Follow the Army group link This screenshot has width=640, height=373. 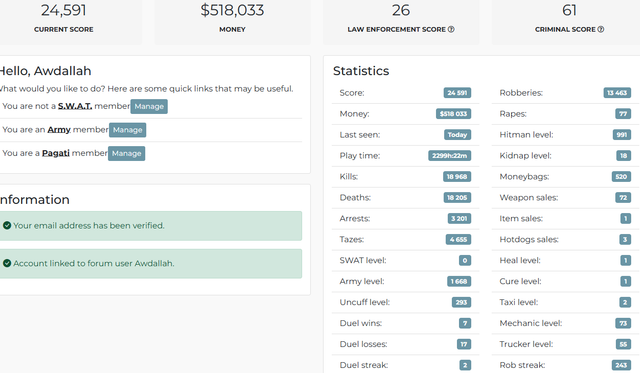(59, 130)
